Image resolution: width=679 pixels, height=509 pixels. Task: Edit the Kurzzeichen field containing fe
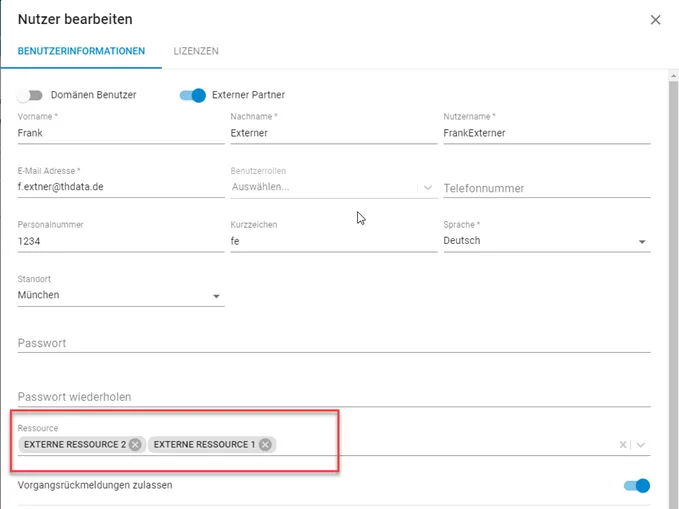point(334,241)
